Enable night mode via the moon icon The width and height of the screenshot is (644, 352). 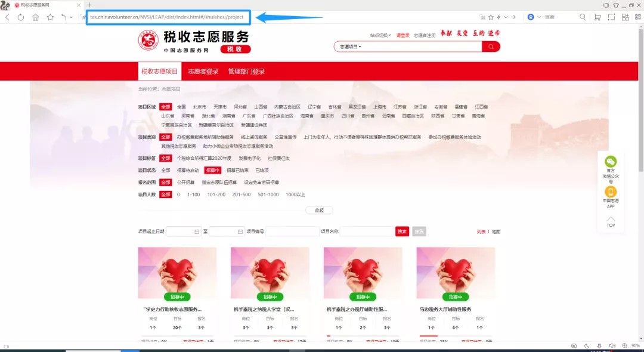(586, 346)
